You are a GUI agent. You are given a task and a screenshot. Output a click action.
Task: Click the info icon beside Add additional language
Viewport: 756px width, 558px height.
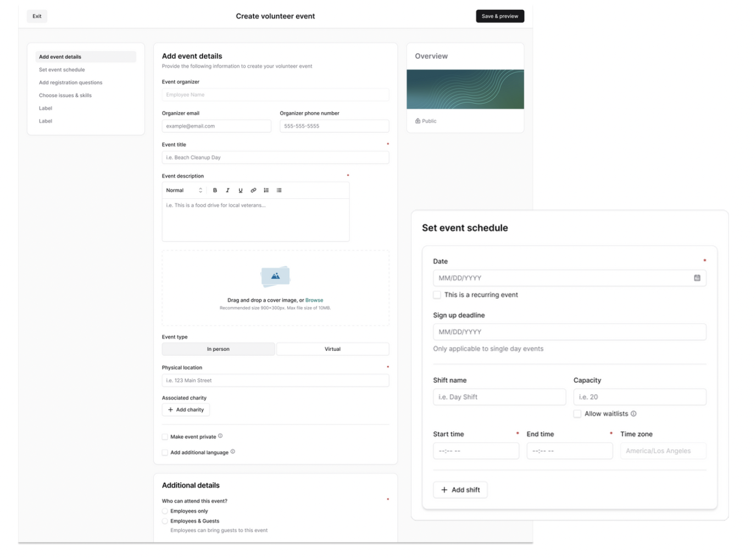232,451
